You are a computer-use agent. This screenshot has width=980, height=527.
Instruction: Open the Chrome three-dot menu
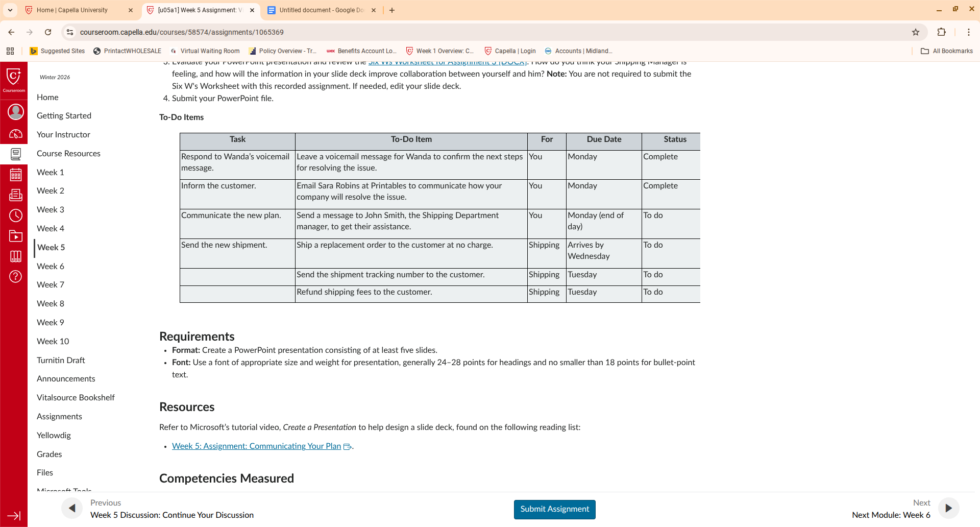[969, 32]
